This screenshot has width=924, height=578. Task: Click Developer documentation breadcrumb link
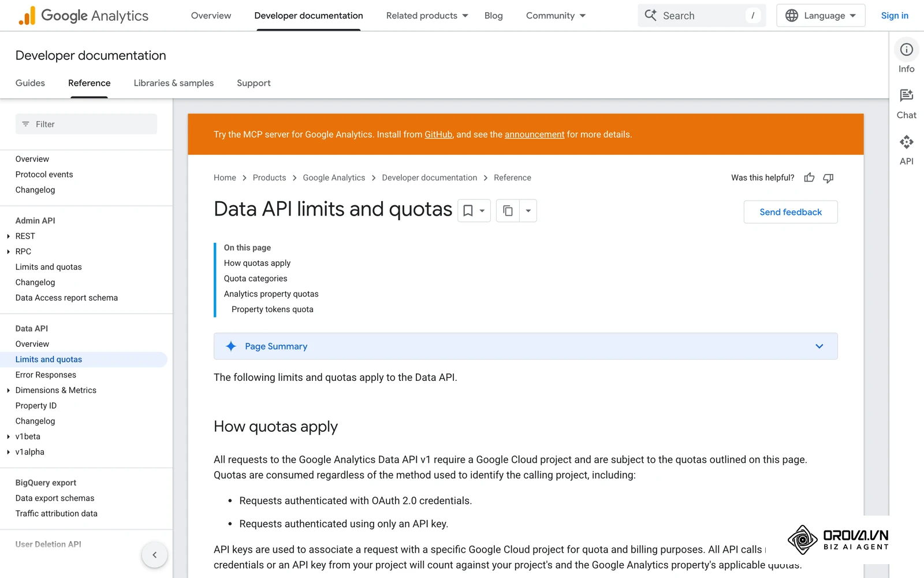tap(429, 177)
